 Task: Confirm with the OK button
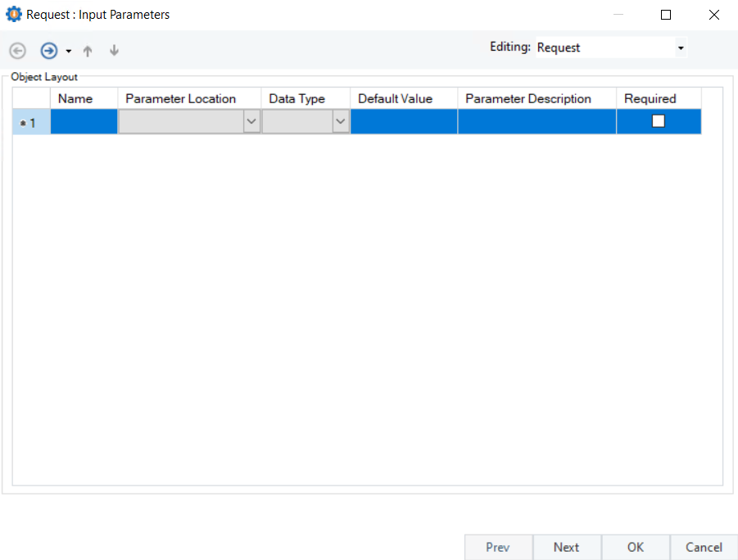[x=636, y=547]
